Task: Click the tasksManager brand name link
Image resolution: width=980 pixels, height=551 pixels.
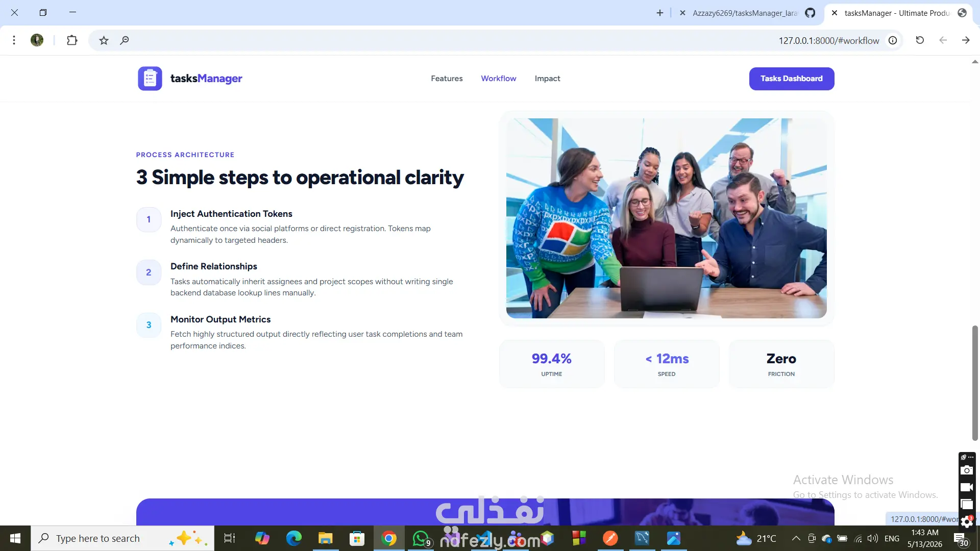Action: [206, 79]
